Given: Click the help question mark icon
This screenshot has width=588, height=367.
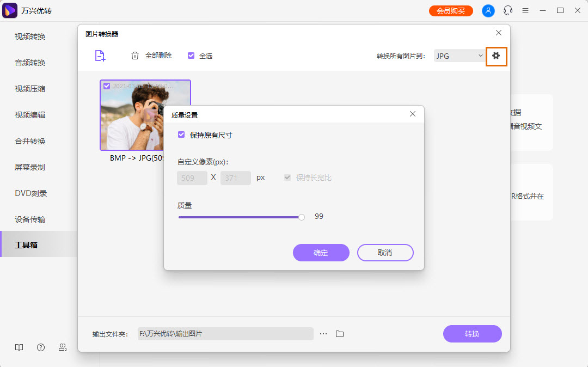Looking at the screenshot, I should coord(40,347).
